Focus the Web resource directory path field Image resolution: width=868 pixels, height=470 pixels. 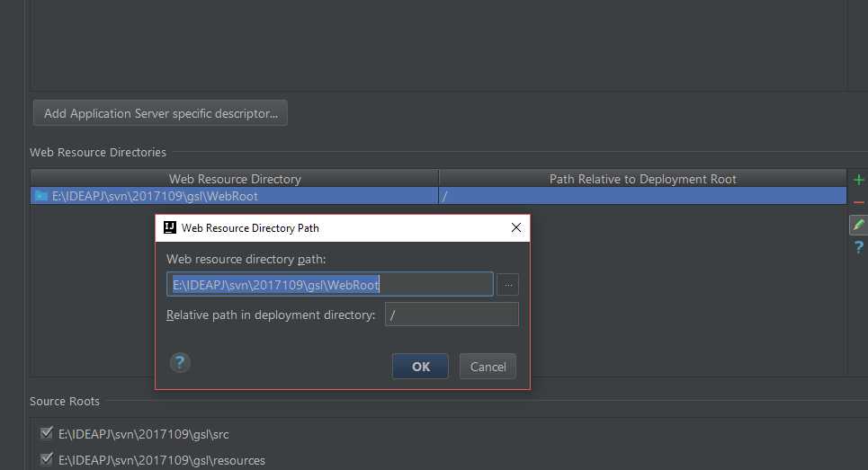[x=329, y=285]
